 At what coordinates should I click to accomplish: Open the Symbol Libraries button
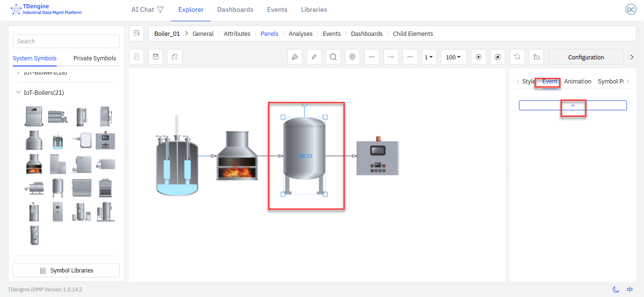(66, 271)
